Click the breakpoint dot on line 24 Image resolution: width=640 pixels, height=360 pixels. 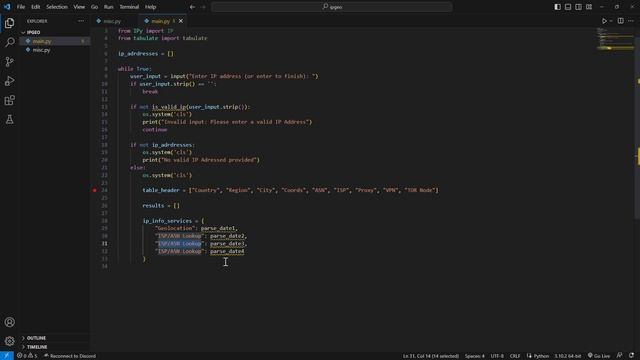tap(95, 190)
